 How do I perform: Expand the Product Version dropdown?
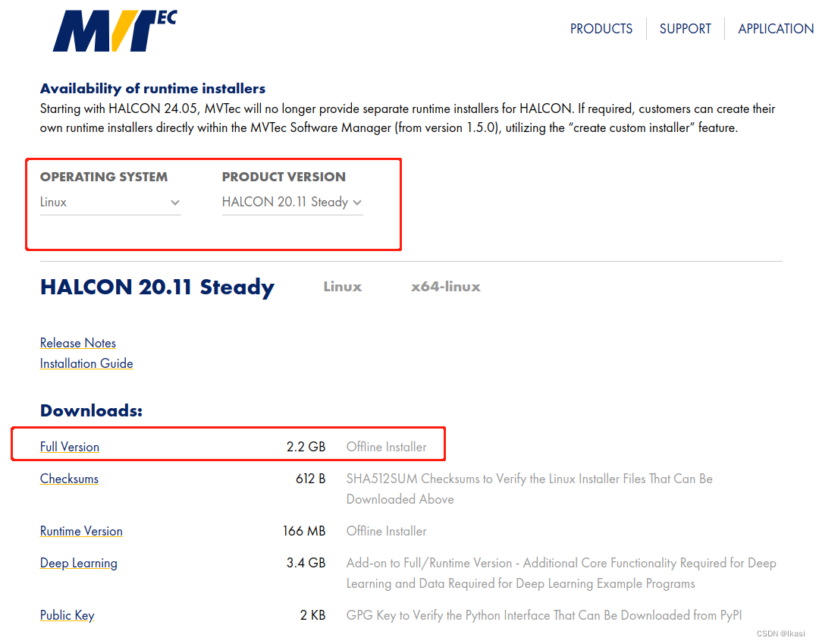point(292,202)
